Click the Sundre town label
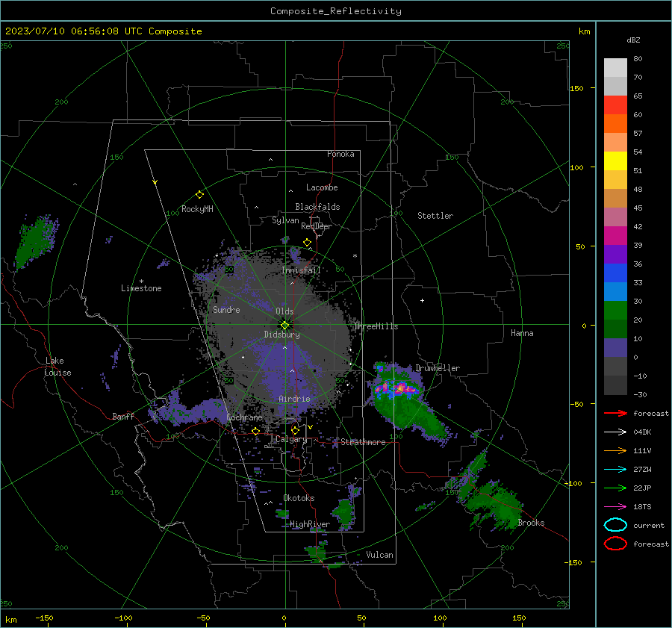This screenshot has width=672, height=628. [226, 309]
